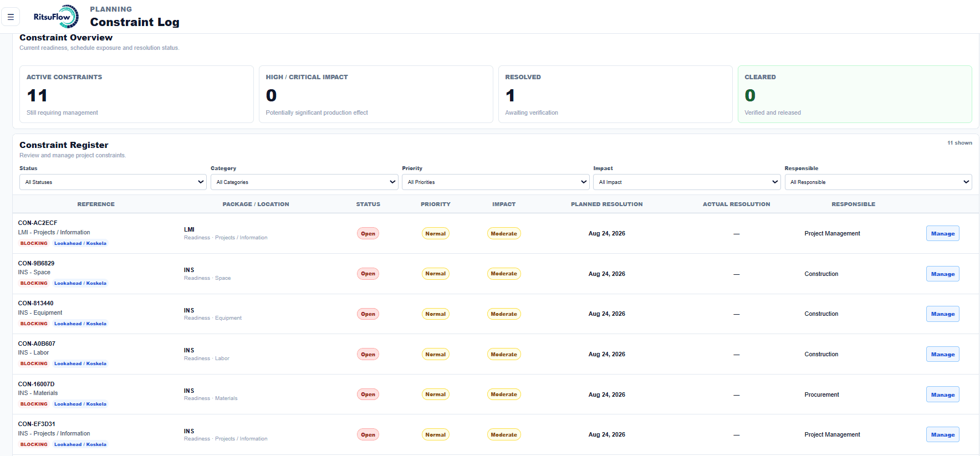Click the Package / Location column header
The width and height of the screenshot is (980, 456).
click(x=256, y=204)
